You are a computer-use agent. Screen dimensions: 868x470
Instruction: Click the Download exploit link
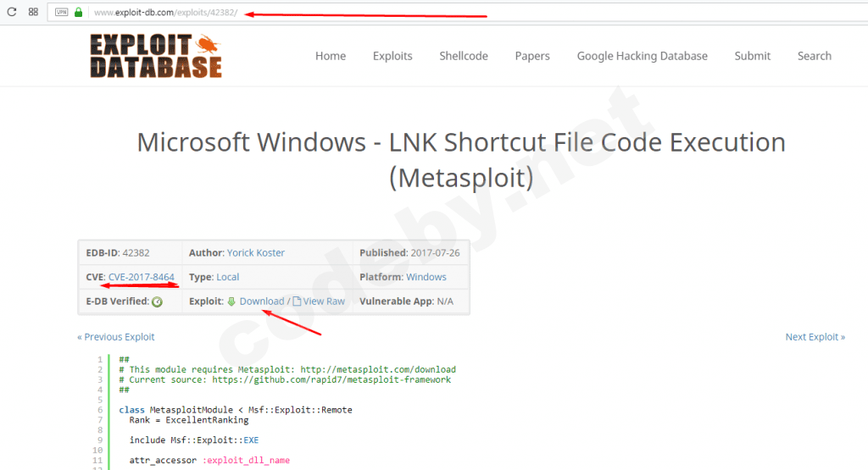[262, 301]
